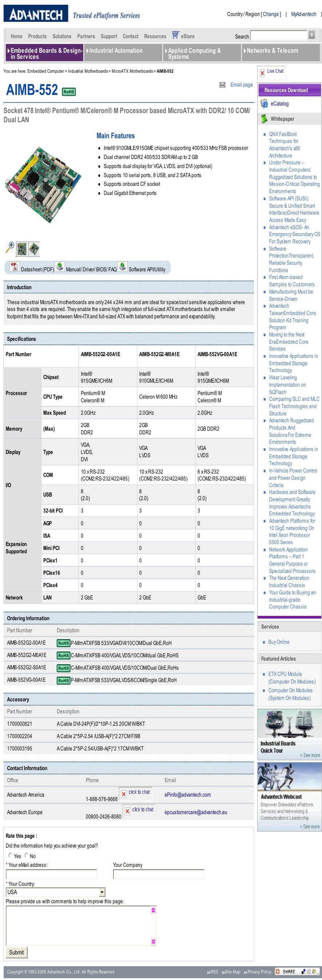
Task: Select the Yes radio button
Action: click(x=10, y=855)
